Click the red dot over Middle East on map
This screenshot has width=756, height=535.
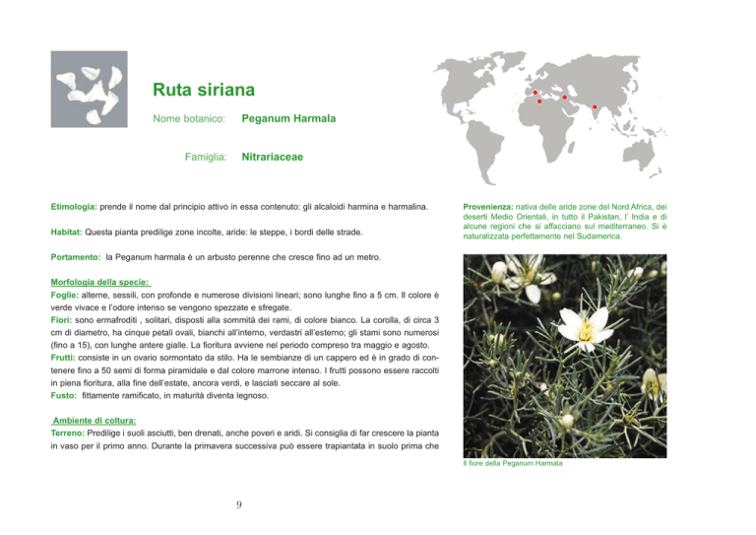pyautogui.click(x=565, y=98)
